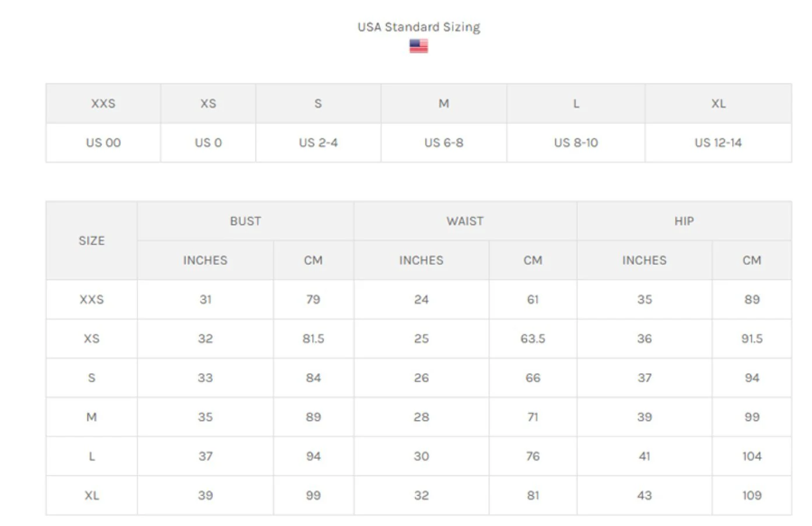Select the US 6-8 cell
This screenshot has height=526, width=812.
(x=443, y=143)
